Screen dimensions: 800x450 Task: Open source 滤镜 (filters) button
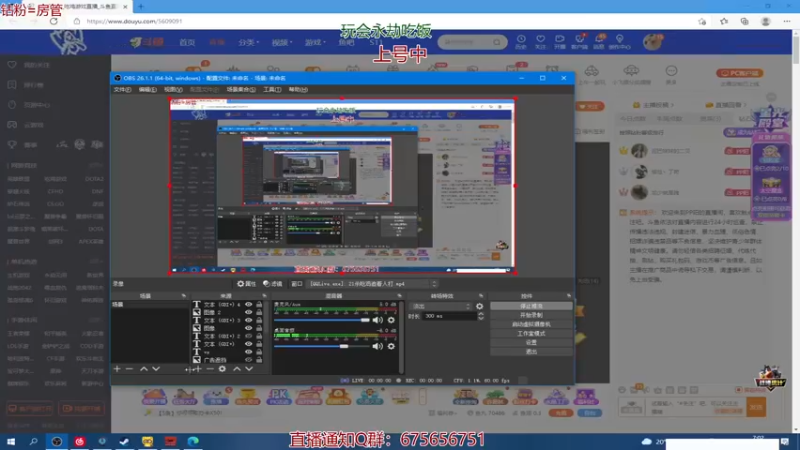pos(272,284)
